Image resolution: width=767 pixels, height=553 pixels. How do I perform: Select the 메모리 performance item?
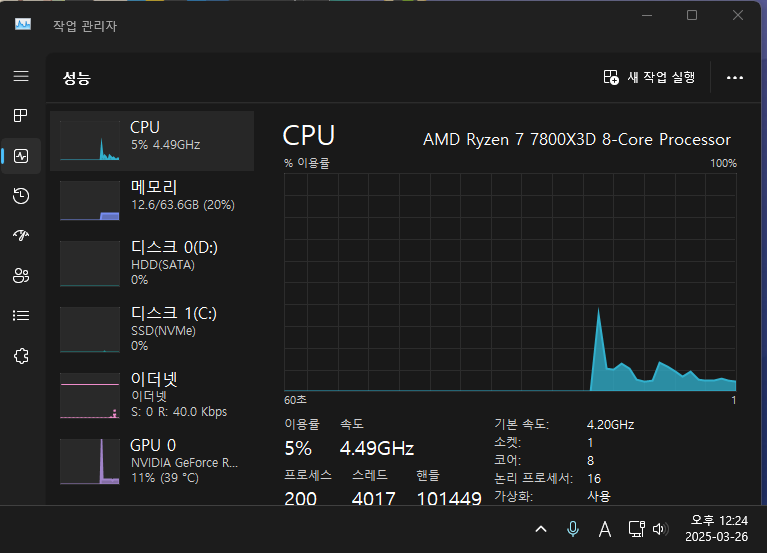click(x=152, y=199)
